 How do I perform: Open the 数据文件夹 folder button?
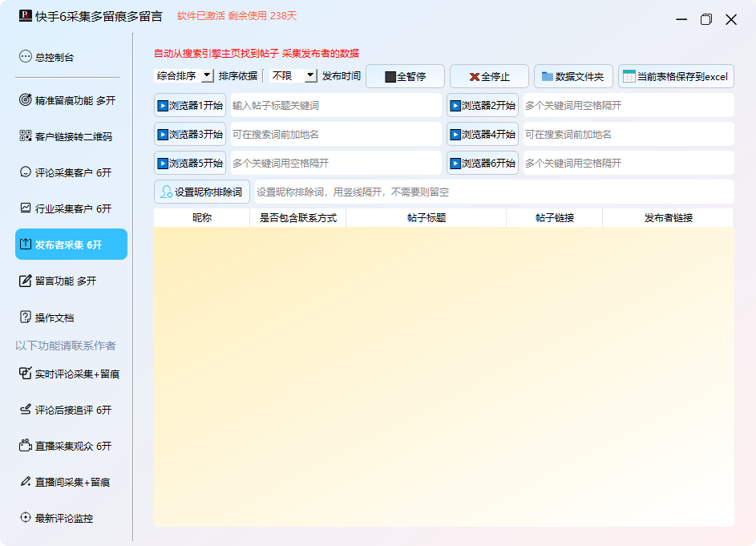(573, 77)
